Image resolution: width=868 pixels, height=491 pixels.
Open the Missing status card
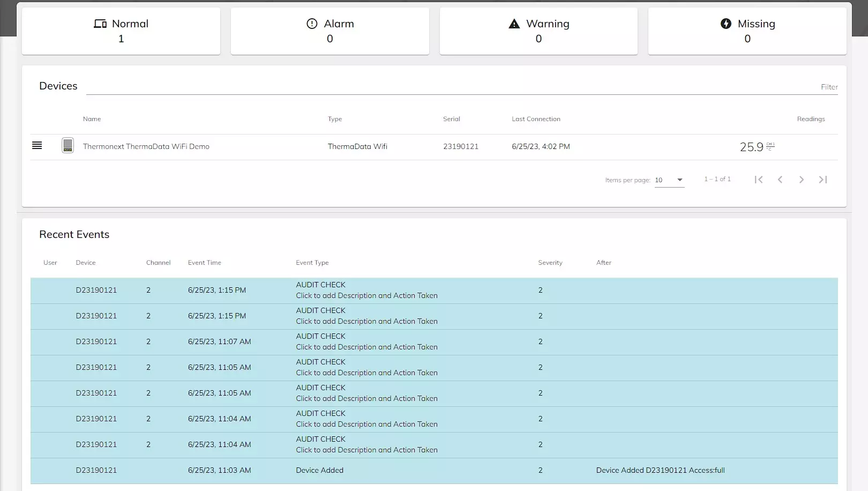[x=747, y=31]
